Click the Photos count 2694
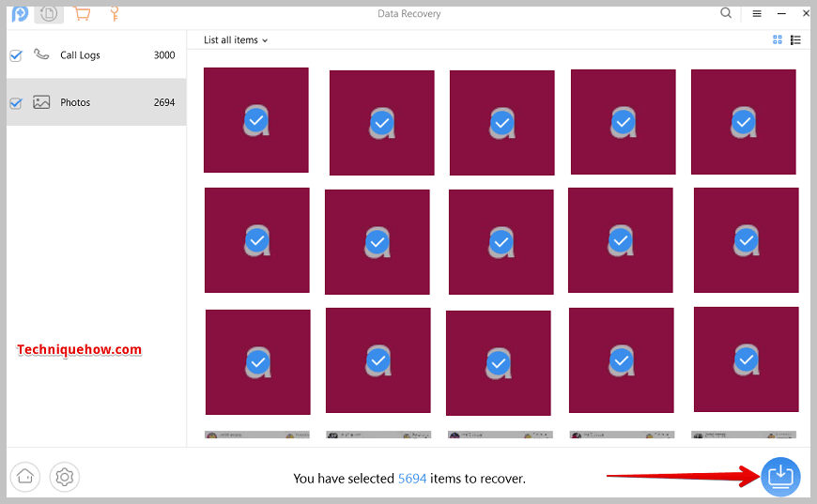This screenshot has width=817, height=504. 164,102
